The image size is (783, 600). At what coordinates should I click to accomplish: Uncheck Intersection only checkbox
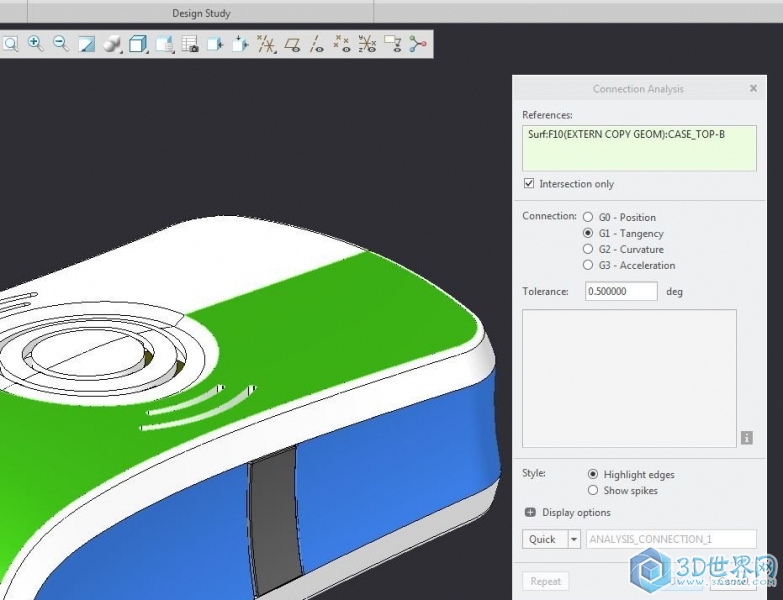click(529, 183)
